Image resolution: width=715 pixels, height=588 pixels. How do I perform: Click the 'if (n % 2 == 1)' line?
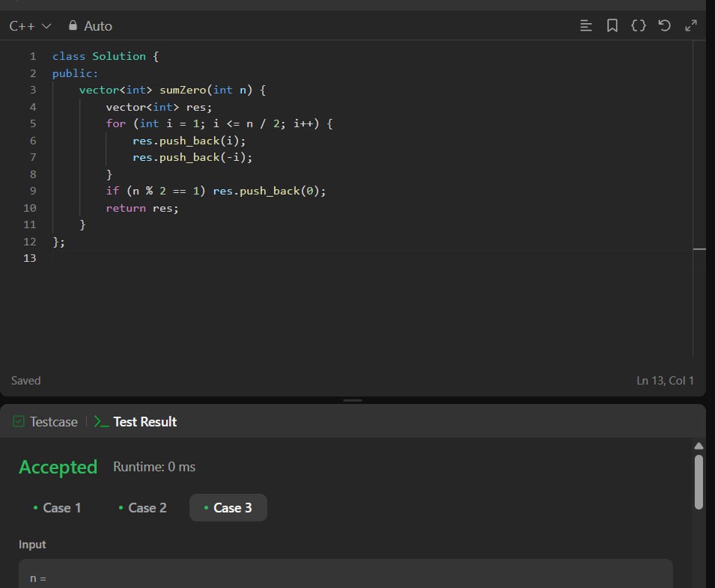click(216, 192)
